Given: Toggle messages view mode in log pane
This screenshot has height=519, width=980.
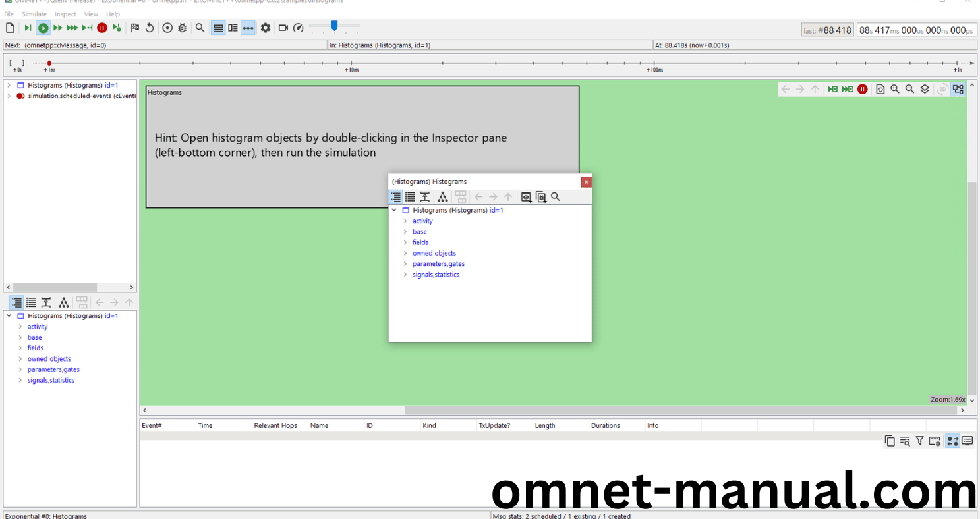Looking at the screenshot, I should (x=952, y=441).
